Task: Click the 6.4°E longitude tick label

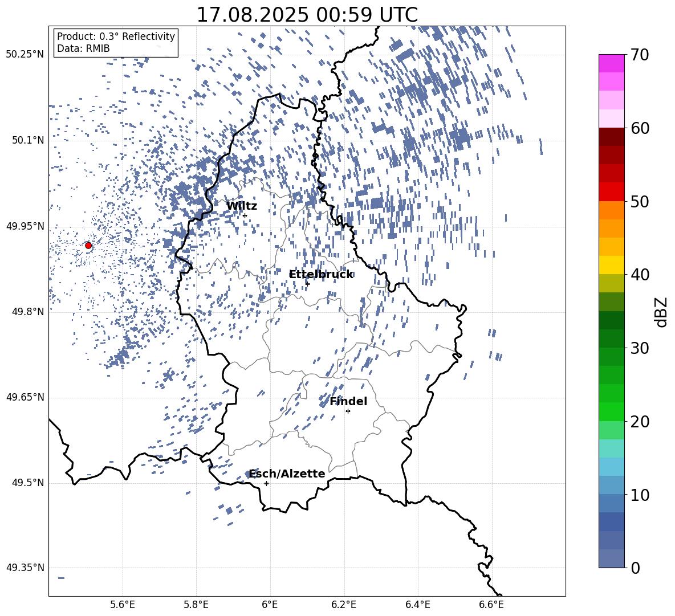Action: point(418,605)
